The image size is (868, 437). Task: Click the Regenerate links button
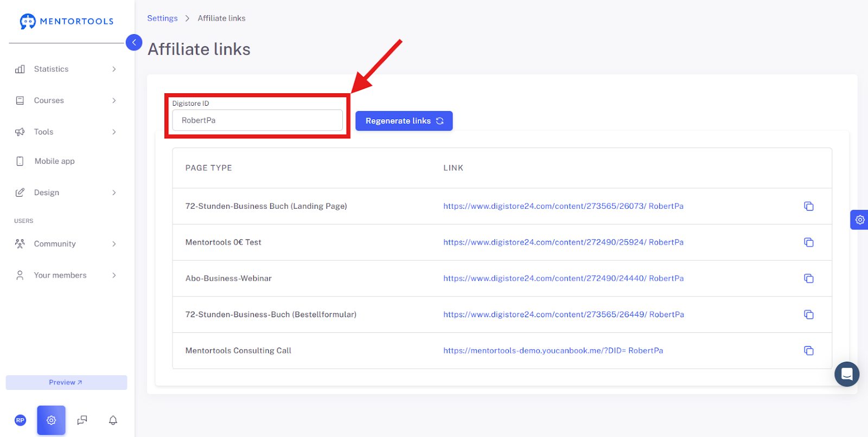pos(404,121)
